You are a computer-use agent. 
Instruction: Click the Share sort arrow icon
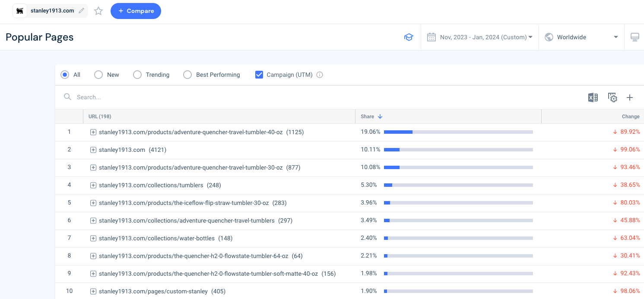tap(380, 116)
